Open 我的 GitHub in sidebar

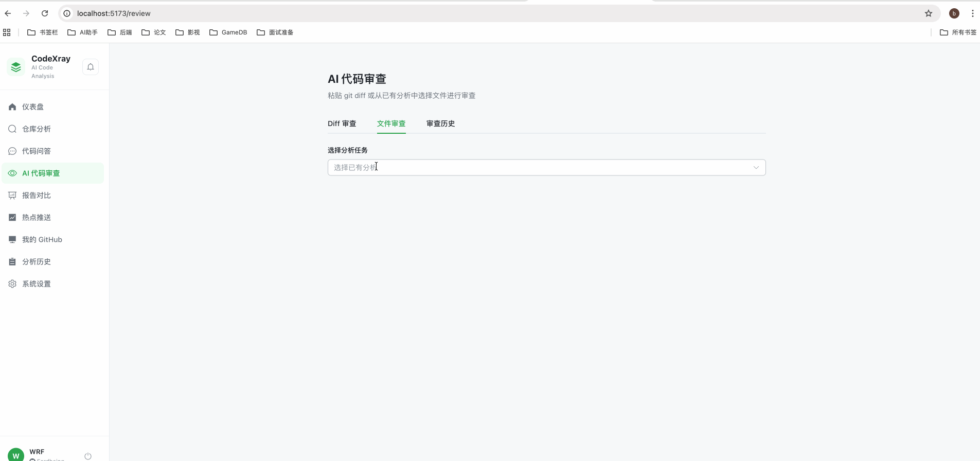coord(53,240)
